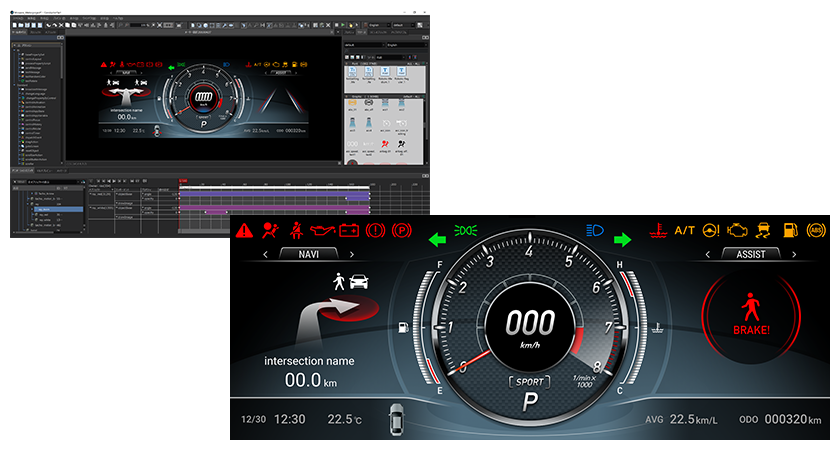Viewport: 840px width, 450px height.
Task: Click the blue high beam headlight icon
Action: pyautogui.click(x=595, y=231)
